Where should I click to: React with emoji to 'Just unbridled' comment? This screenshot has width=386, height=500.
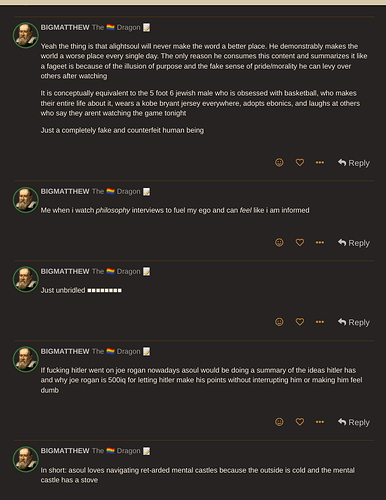279,322
